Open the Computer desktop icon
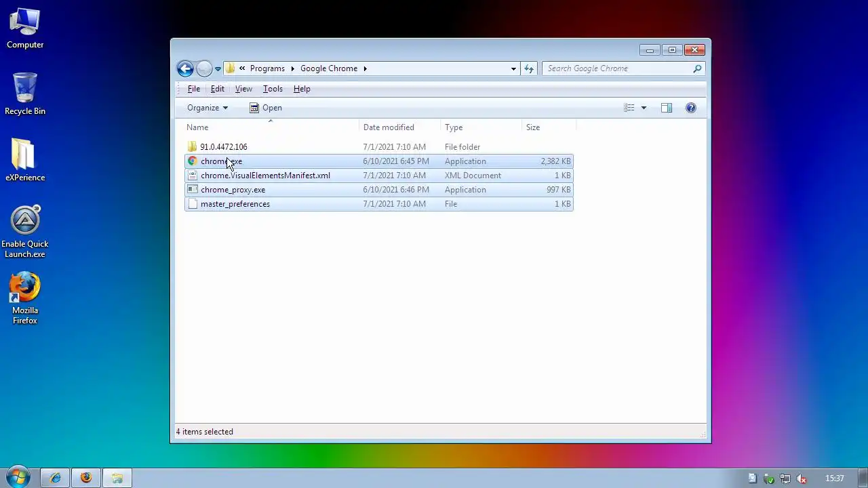Screen dimensions: 868x488 25,28
